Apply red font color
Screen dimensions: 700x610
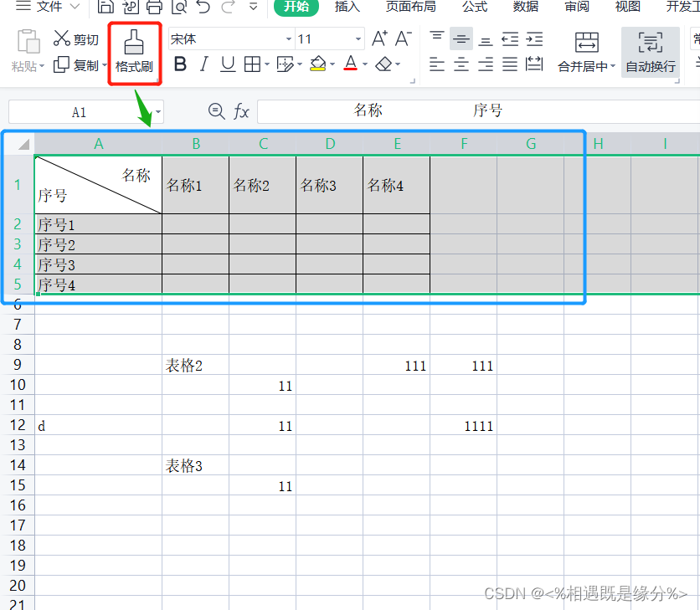pos(351,64)
